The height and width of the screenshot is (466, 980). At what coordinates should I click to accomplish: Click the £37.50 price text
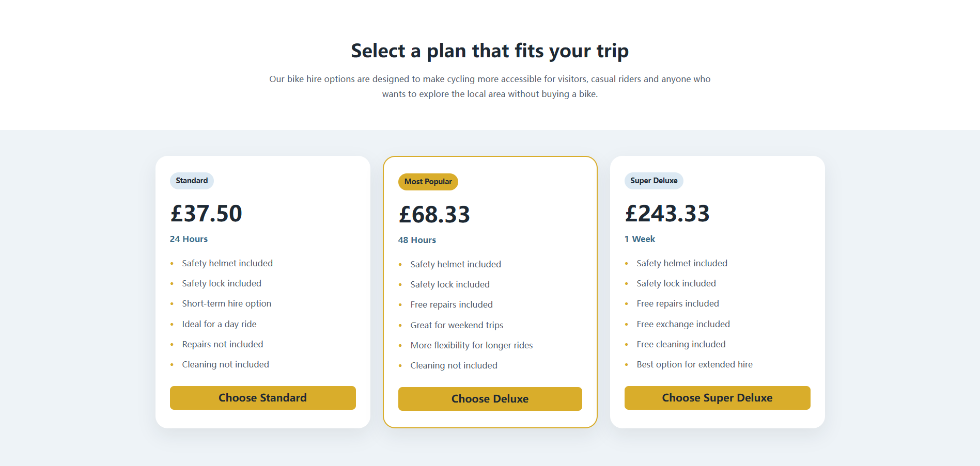(x=206, y=213)
